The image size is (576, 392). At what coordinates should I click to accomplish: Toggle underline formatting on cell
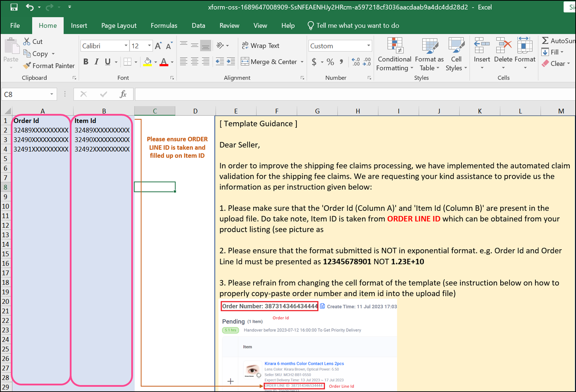pyautogui.click(x=107, y=61)
